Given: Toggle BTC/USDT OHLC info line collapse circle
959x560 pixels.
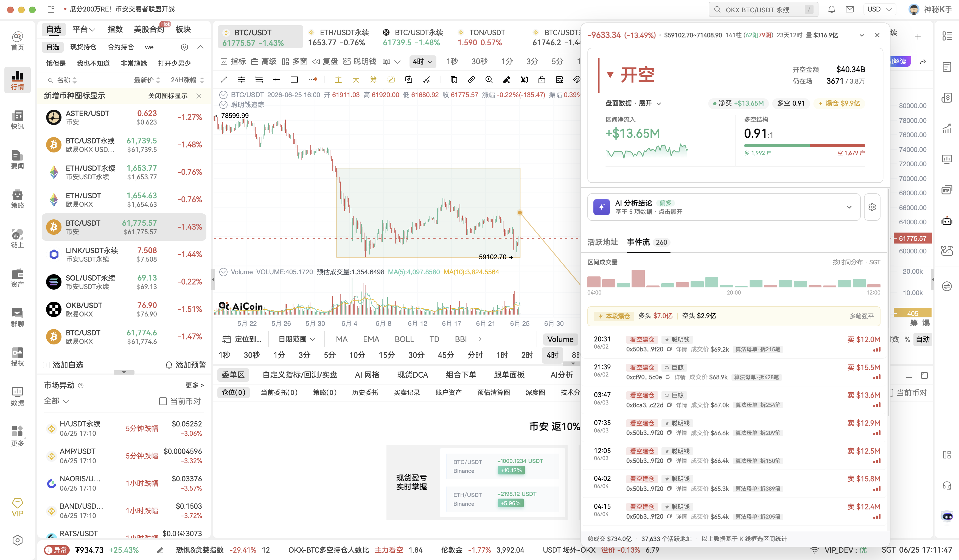Looking at the screenshot, I should click(x=223, y=95).
